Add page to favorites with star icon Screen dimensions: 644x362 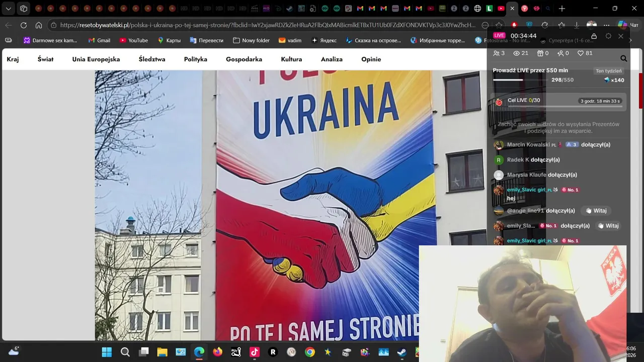[499, 25]
